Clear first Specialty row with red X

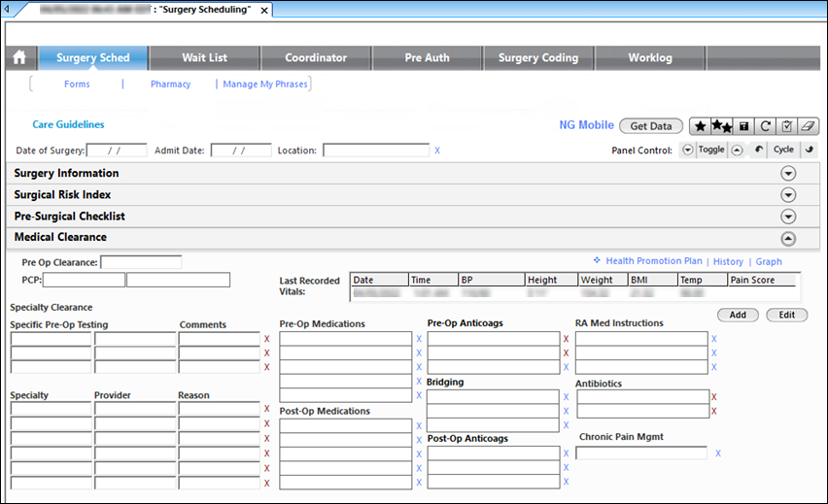pos(266,409)
